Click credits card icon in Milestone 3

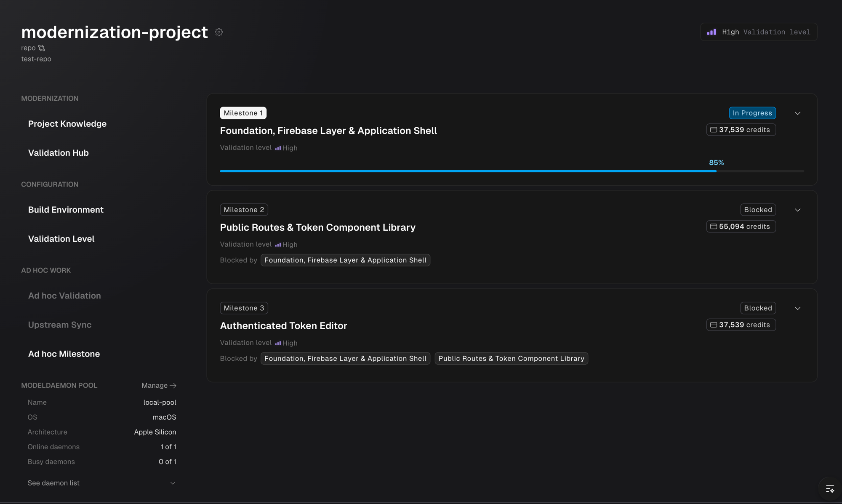(x=714, y=325)
